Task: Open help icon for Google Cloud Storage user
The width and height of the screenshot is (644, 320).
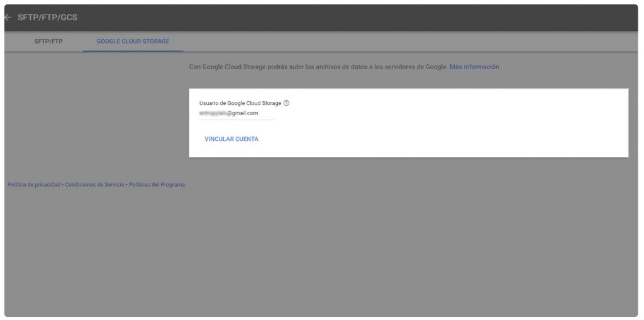Action: (x=287, y=104)
